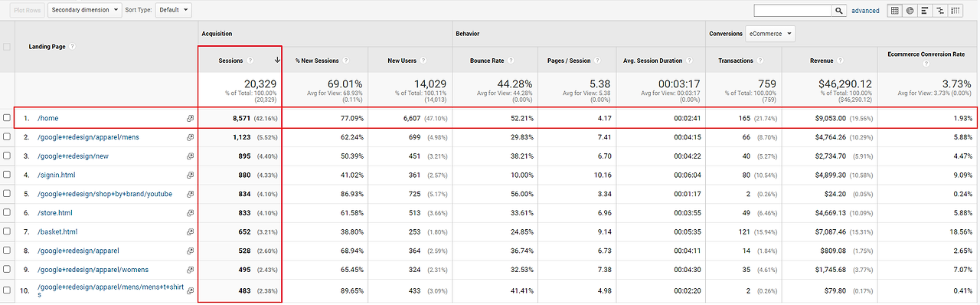Open the Conversions eCommerce dropdown

click(x=770, y=34)
